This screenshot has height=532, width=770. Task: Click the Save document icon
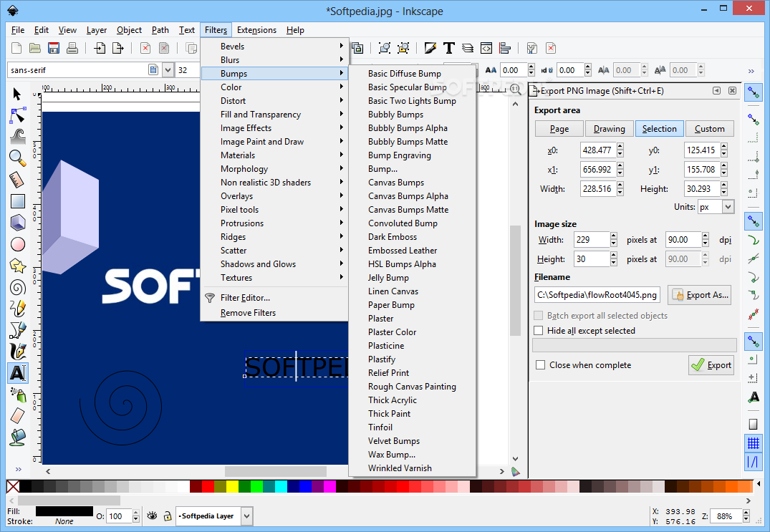click(54, 48)
